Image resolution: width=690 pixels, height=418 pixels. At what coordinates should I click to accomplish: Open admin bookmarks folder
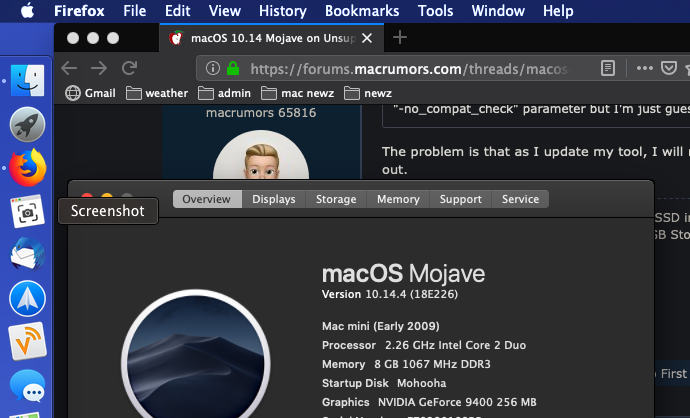[224, 93]
